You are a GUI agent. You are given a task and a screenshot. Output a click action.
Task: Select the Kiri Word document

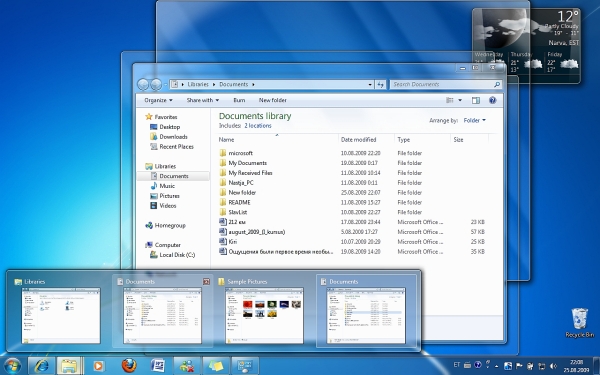pyautogui.click(x=233, y=242)
